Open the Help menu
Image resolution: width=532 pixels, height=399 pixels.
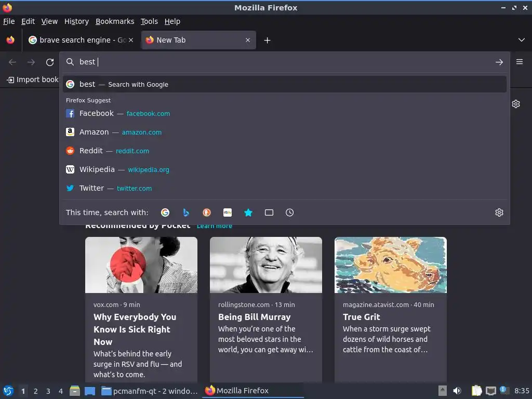click(x=172, y=21)
